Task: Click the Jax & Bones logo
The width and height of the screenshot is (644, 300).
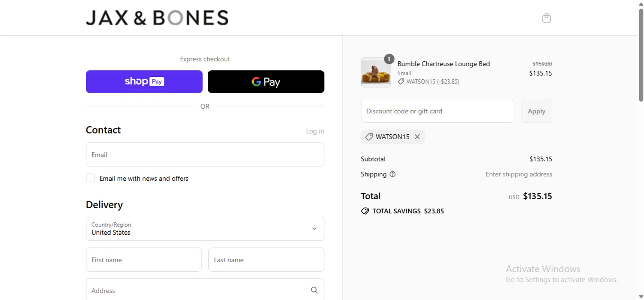Action: pos(157,18)
